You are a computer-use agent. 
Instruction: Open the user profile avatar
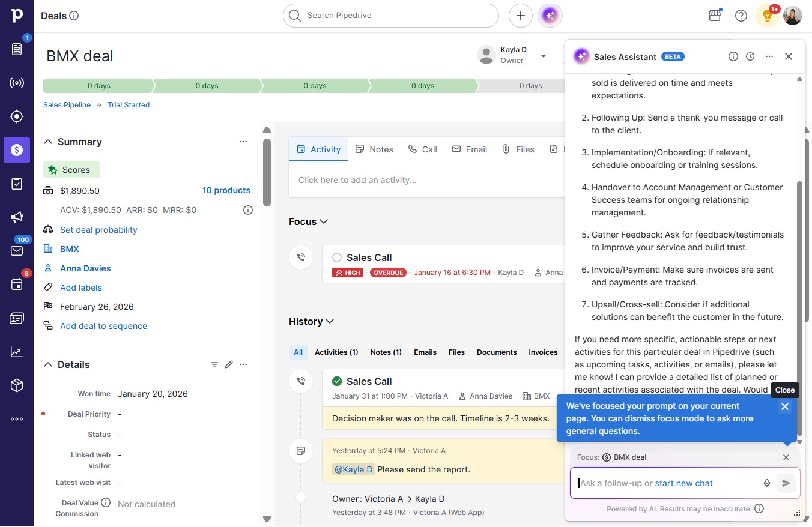pos(793,16)
